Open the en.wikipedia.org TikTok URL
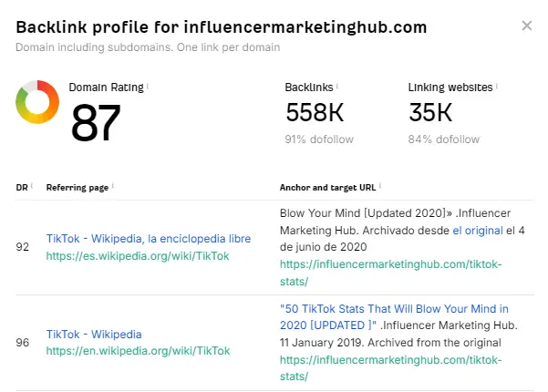548x392 pixels. (x=138, y=351)
